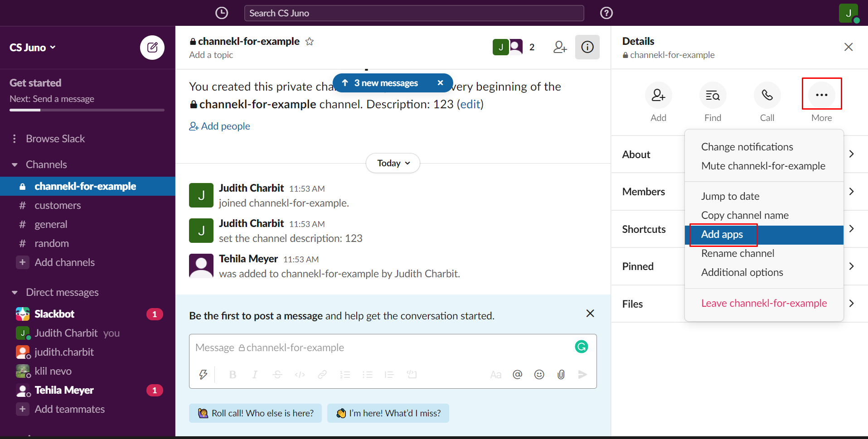
Task: Collapse the Channels section
Action: point(15,165)
